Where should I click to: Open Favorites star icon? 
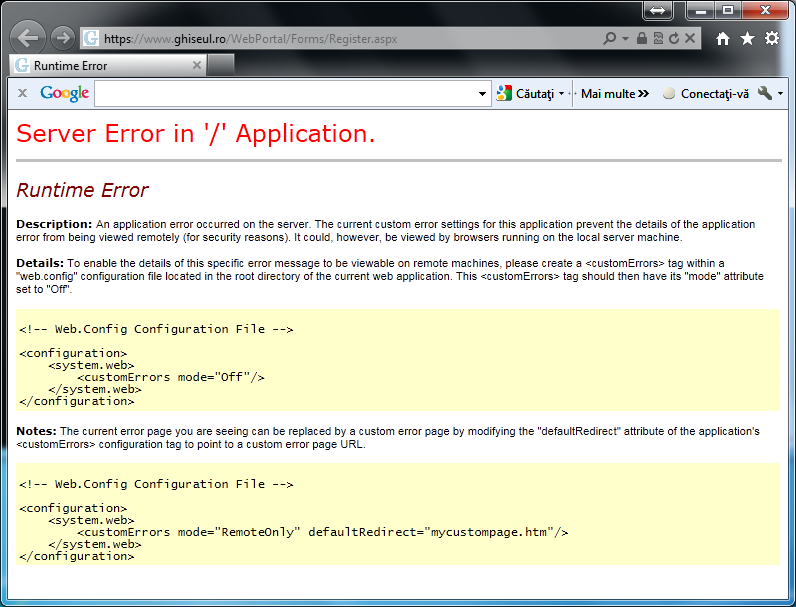coord(747,38)
